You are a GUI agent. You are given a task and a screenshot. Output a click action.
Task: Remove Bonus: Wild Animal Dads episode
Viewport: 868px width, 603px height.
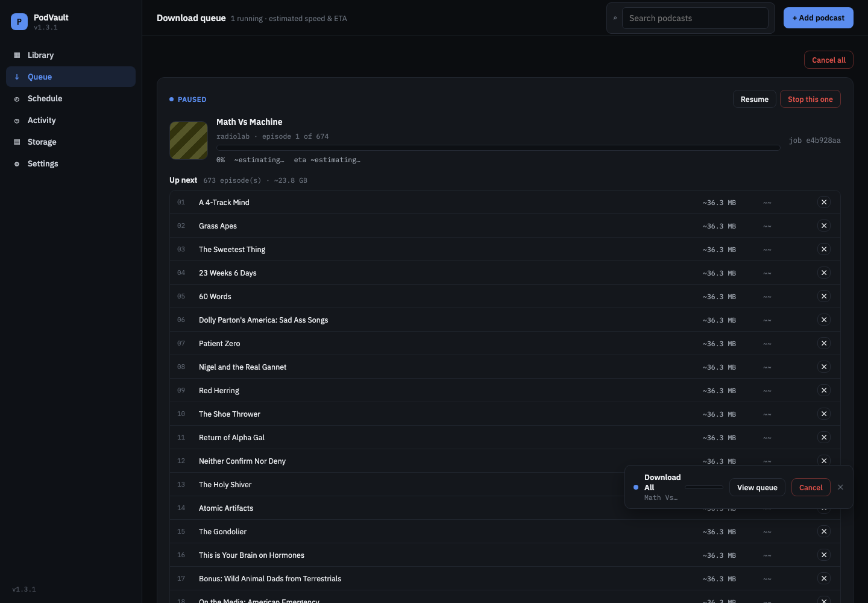824,578
